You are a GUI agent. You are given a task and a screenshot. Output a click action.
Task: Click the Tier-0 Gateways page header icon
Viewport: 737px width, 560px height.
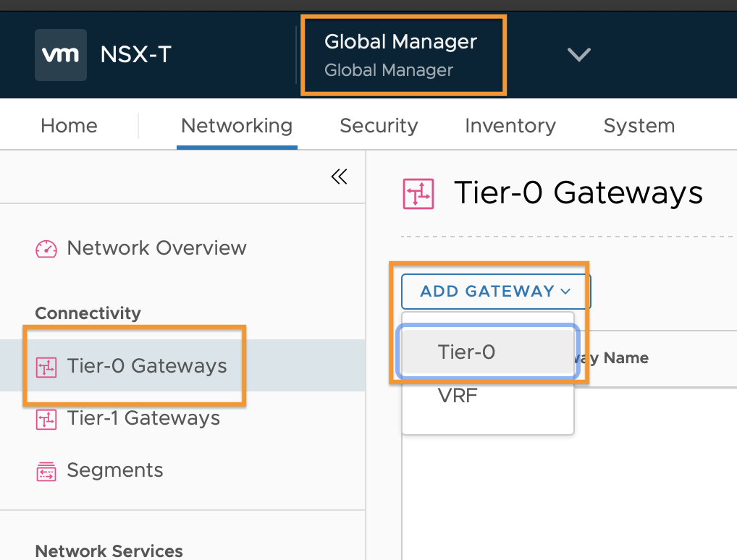tap(418, 194)
